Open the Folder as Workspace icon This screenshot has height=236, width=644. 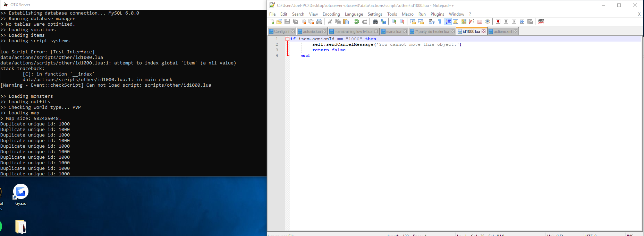480,21
